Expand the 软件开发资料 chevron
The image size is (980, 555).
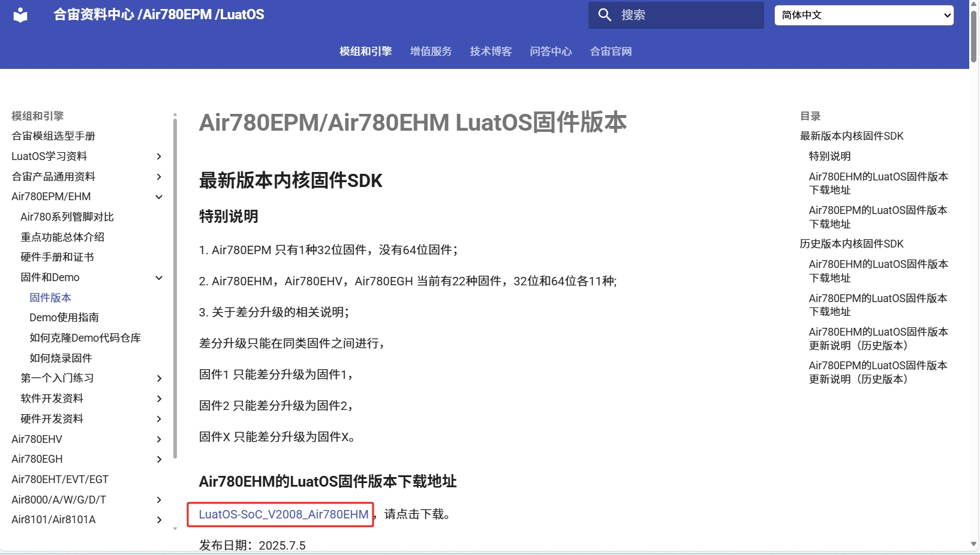[x=159, y=399]
